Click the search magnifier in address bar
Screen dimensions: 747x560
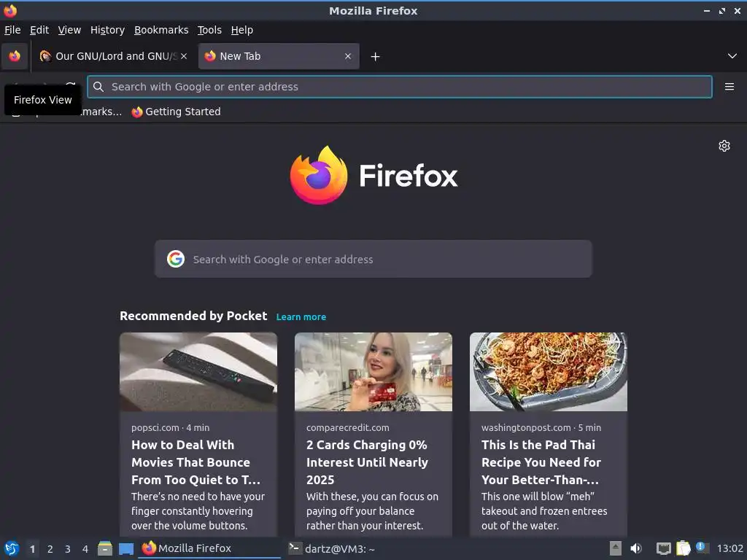pos(98,87)
